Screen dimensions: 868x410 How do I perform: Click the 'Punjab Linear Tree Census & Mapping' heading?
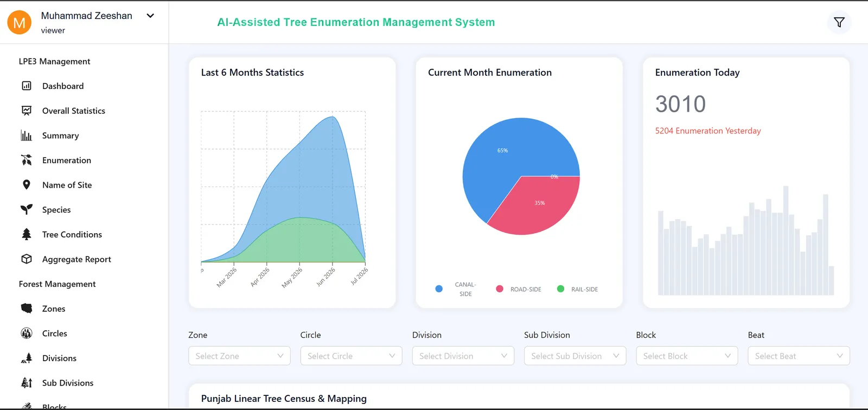(x=284, y=399)
